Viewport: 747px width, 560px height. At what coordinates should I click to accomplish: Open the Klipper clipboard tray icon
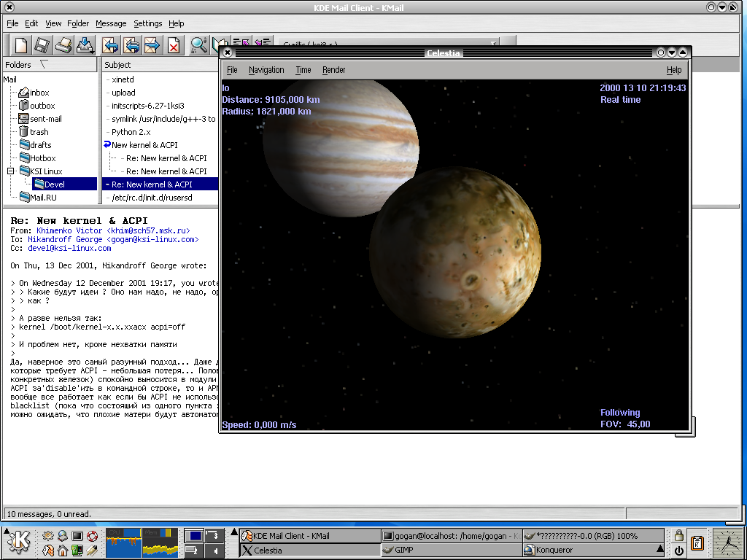coord(697,542)
